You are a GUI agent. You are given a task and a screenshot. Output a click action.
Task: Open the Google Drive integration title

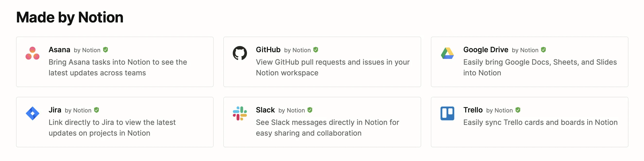tap(486, 50)
